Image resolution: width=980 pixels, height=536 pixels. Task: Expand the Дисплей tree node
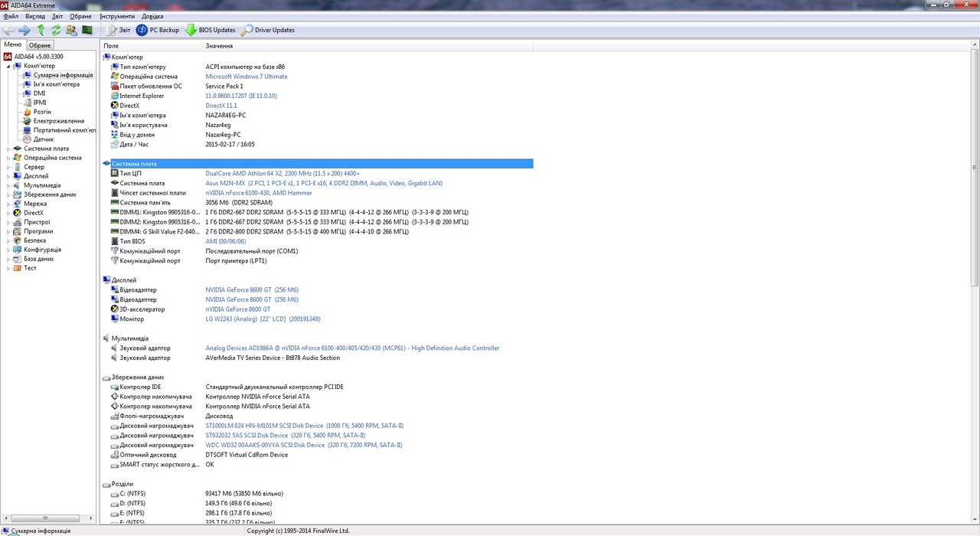pyautogui.click(x=8, y=176)
